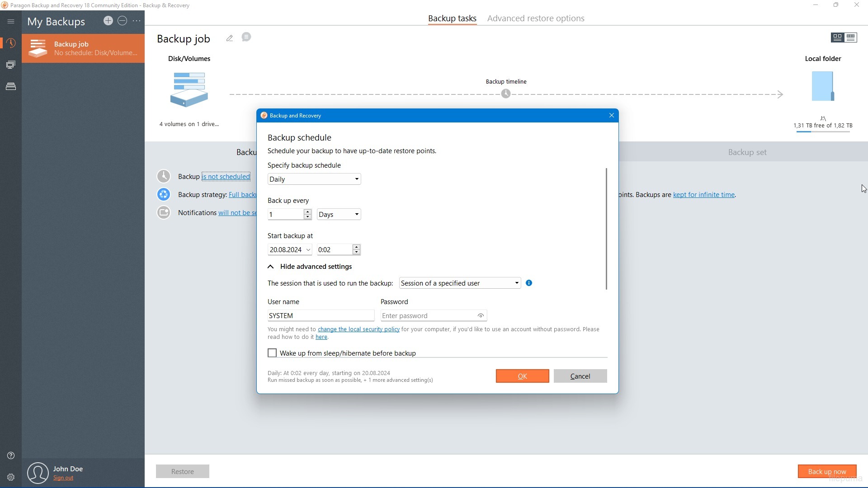
Task: Open change the local security policy link
Action: click(x=359, y=329)
